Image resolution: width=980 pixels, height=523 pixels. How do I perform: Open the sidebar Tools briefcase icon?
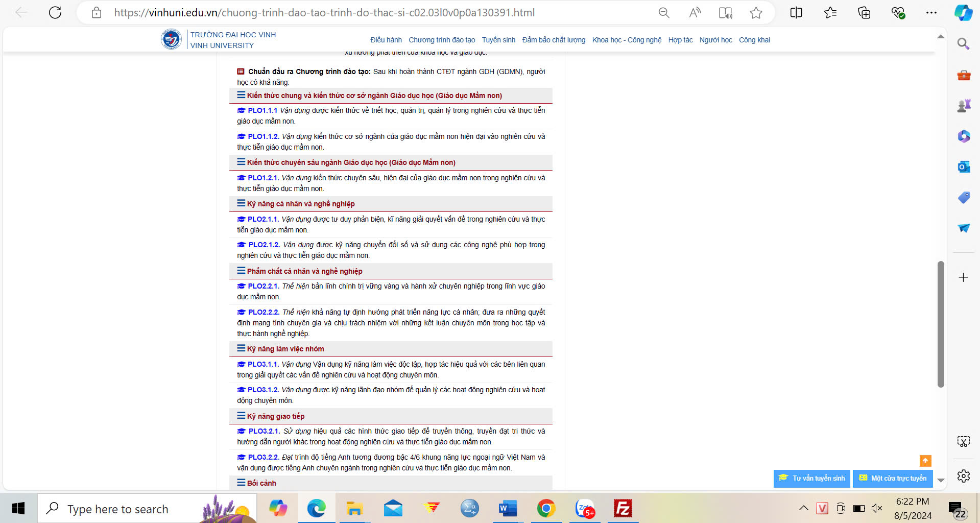pos(964,75)
